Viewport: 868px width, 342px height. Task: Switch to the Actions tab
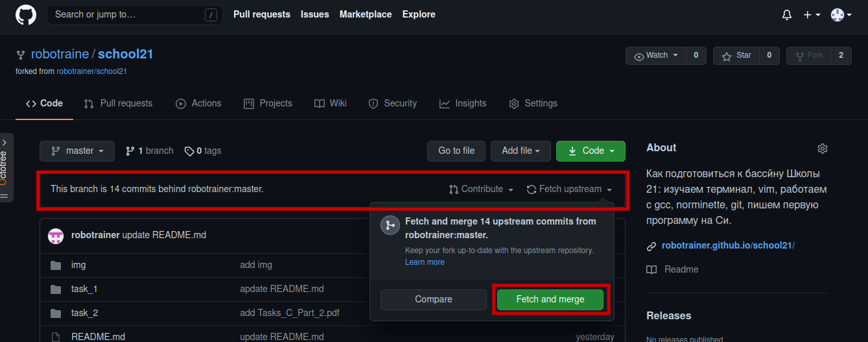click(x=198, y=103)
